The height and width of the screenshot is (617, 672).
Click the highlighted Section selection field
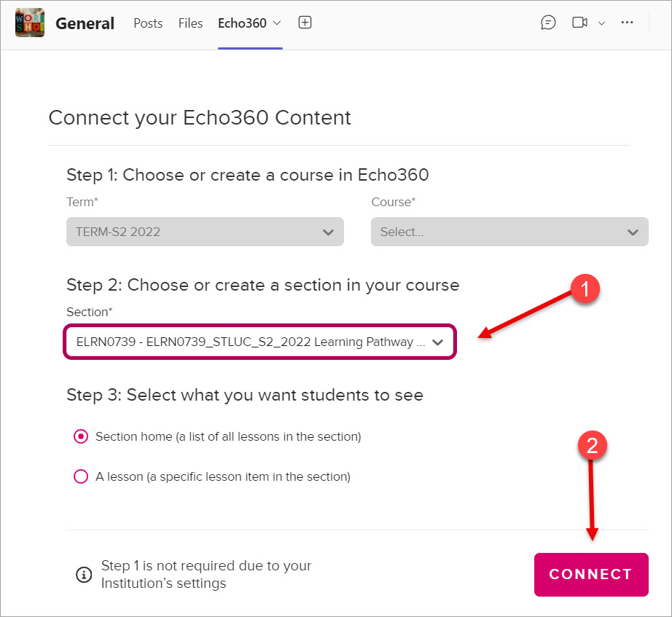click(259, 340)
